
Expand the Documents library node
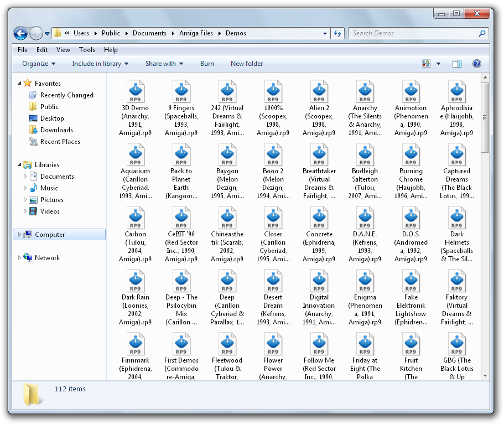(x=25, y=176)
